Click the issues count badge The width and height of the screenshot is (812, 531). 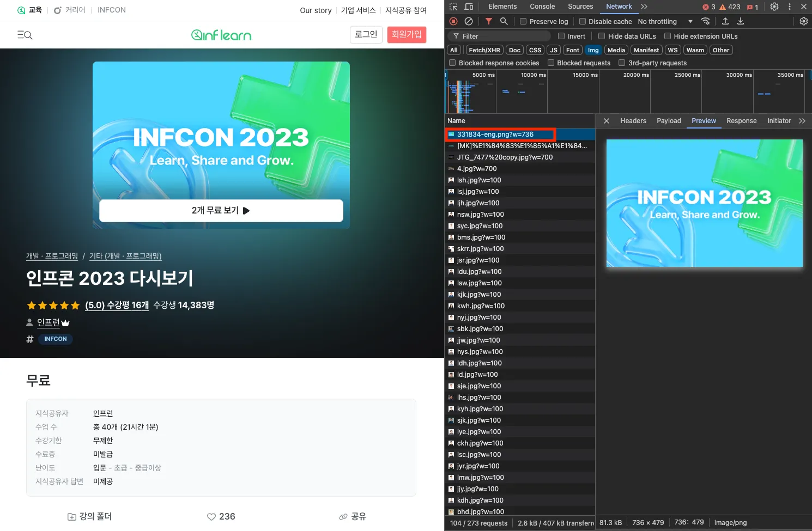tap(753, 7)
